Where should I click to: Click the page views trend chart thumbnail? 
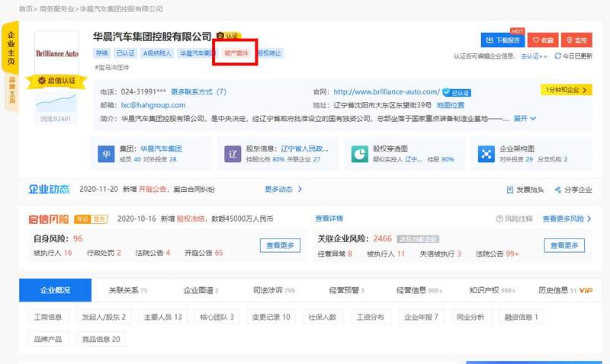pyautogui.click(x=56, y=103)
